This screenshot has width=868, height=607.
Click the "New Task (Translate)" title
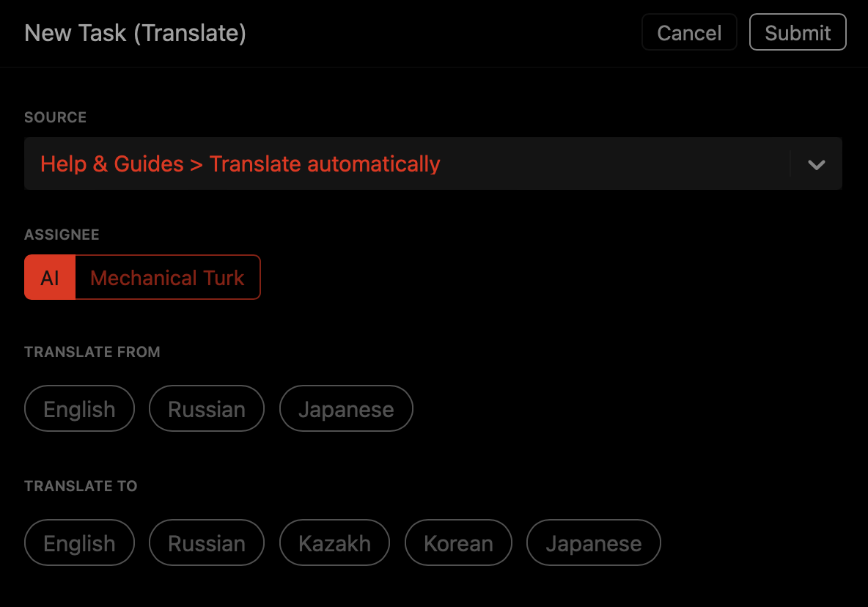tap(135, 33)
